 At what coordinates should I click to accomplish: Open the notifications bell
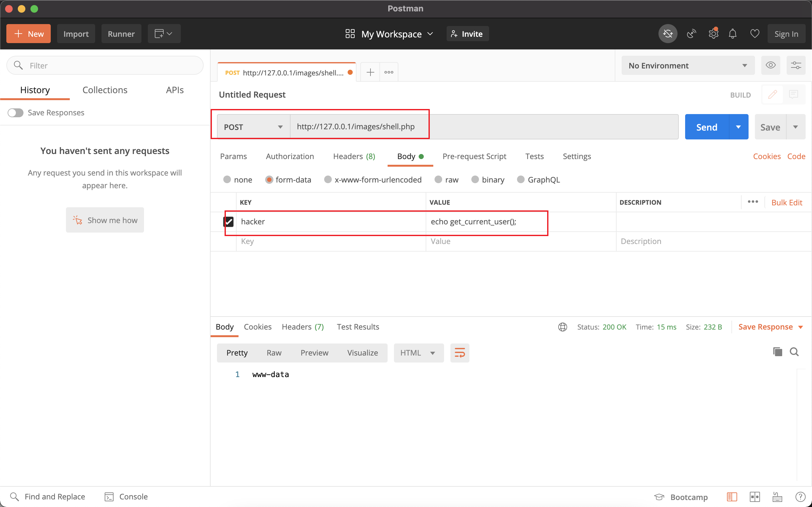732,34
